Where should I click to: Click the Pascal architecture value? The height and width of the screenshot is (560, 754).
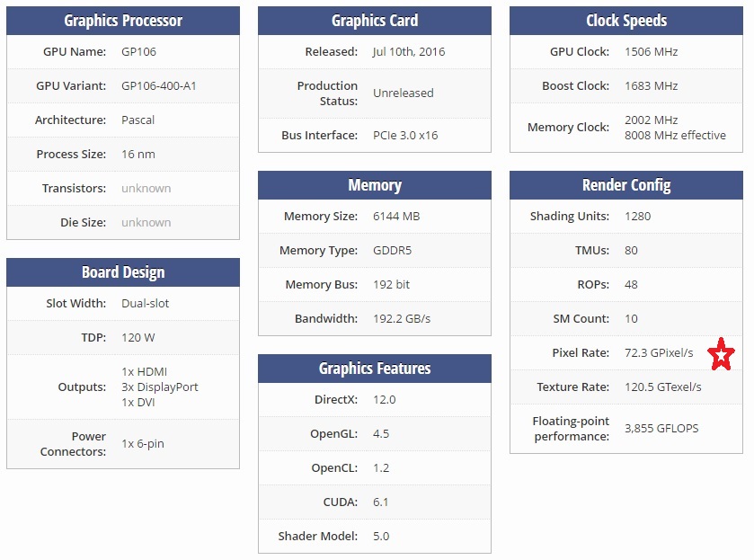138,120
